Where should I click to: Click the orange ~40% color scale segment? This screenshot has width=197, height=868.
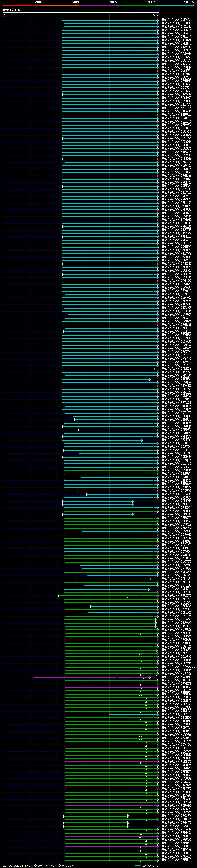(x=60, y=6)
